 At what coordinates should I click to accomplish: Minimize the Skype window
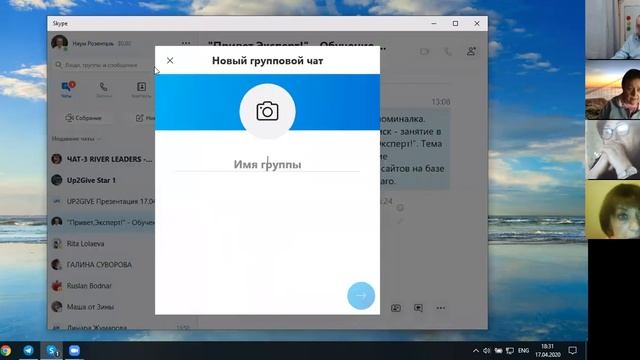click(434, 24)
